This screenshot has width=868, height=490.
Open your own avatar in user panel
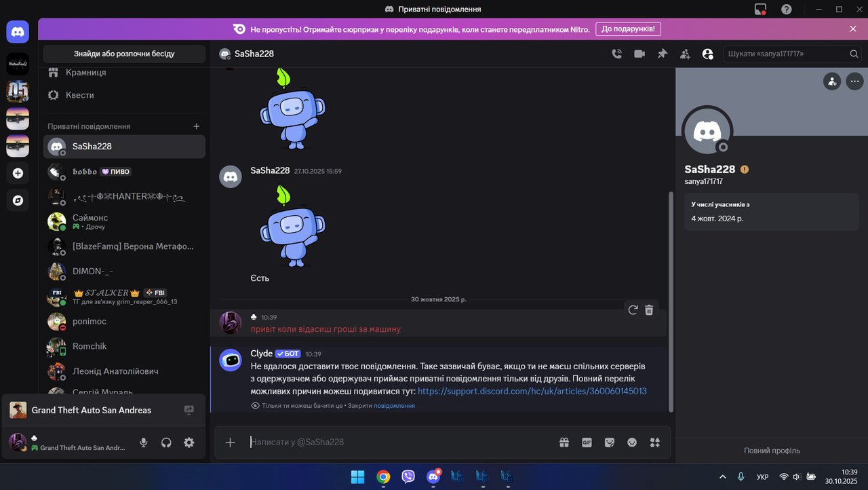point(18,442)
